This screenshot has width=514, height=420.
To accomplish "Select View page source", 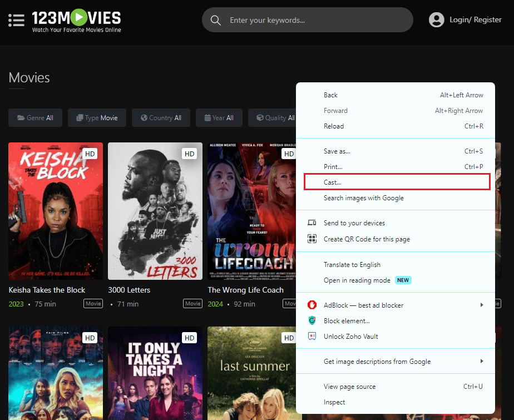I will pyautogui.click(x=396, y=387).
